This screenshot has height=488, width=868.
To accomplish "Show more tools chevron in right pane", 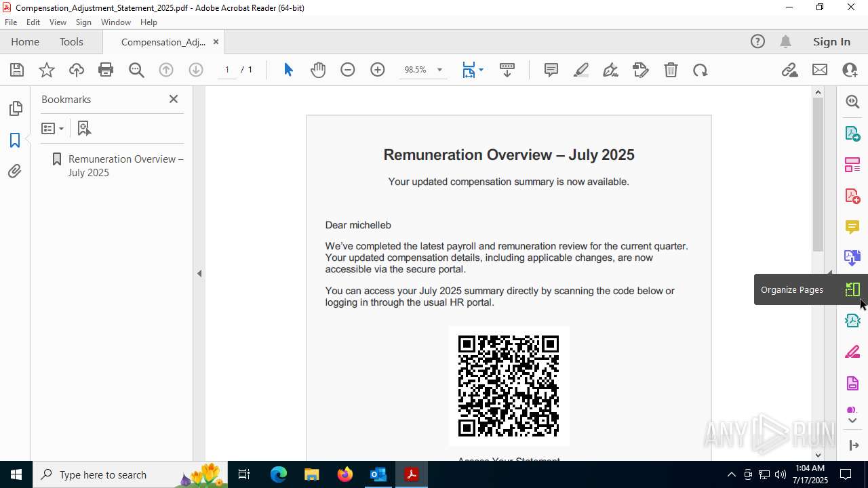I will tap(852, 421).
